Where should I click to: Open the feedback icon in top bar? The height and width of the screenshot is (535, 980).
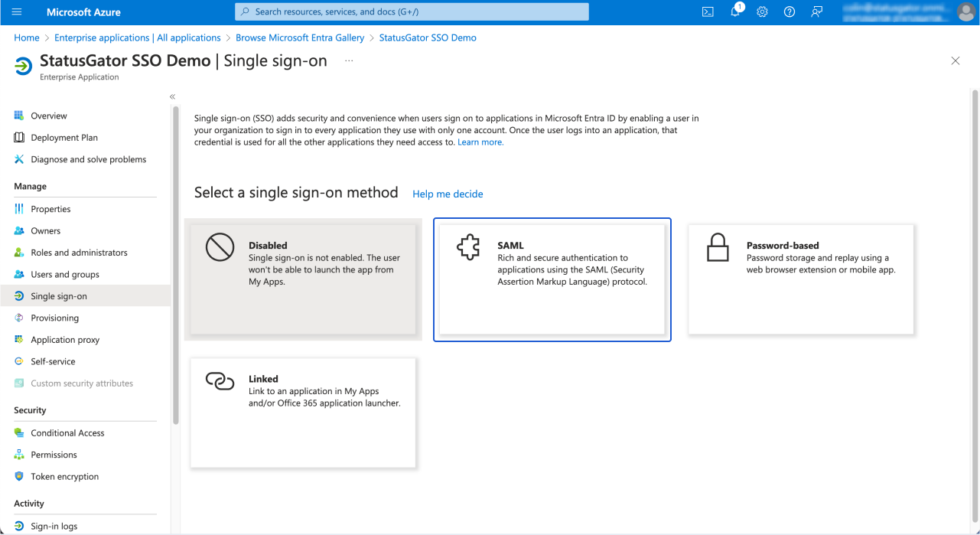pyautogui.click(x=817, y=11)
